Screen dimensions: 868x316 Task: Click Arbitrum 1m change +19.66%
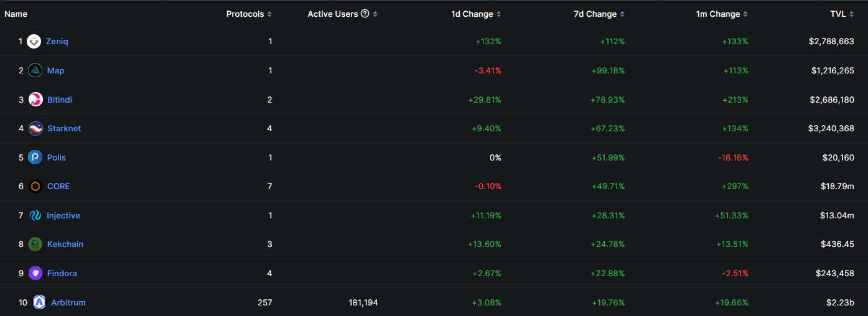pyautogui.click(x=732, y=302)
